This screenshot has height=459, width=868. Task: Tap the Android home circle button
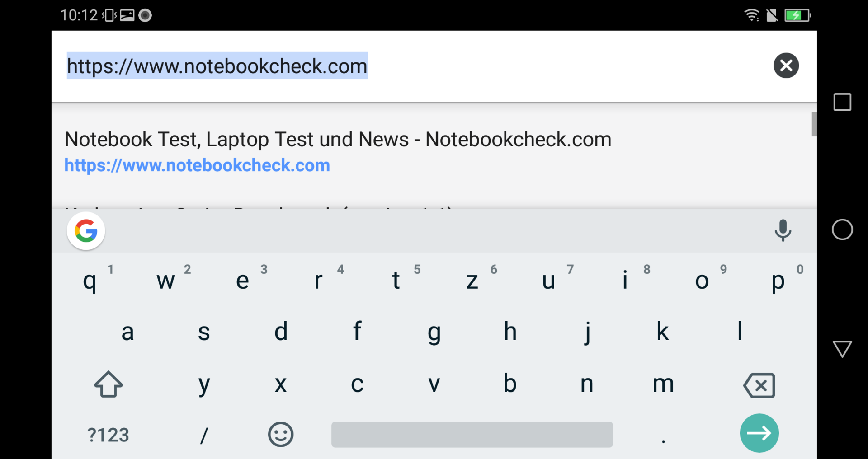[842, 229]
